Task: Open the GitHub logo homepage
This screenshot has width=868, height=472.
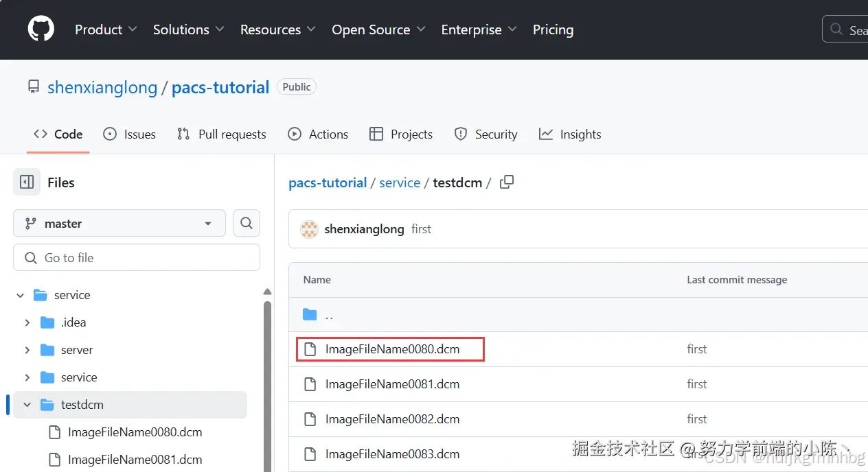Action: (41, 29)
